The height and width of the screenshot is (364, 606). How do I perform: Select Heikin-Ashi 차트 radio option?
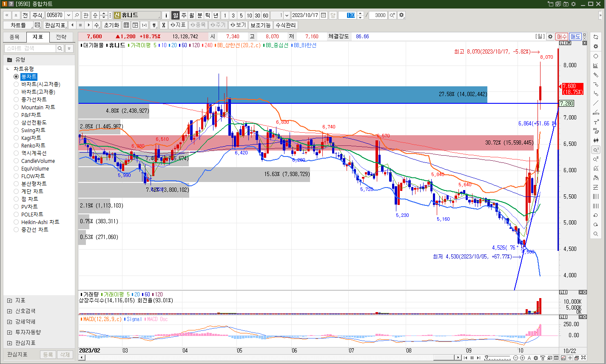16,222
